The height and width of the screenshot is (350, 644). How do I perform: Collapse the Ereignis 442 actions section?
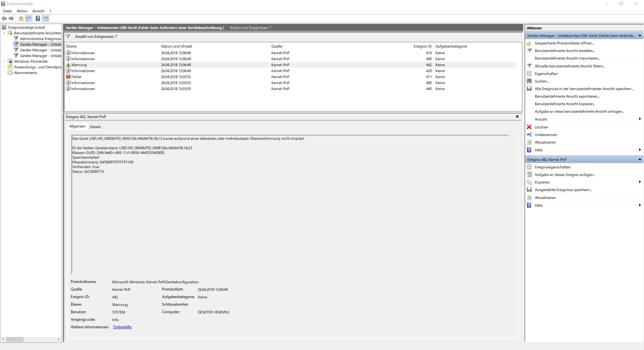click(639, 159)
